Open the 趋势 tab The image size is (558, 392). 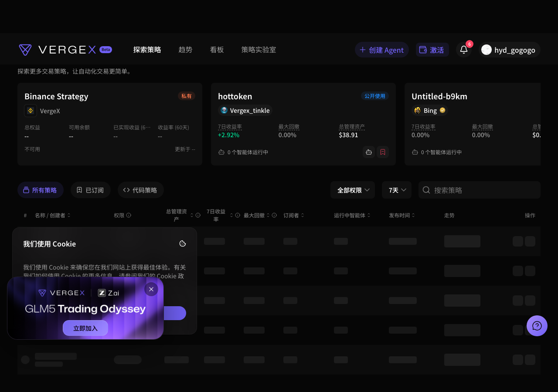click(185, 50)
